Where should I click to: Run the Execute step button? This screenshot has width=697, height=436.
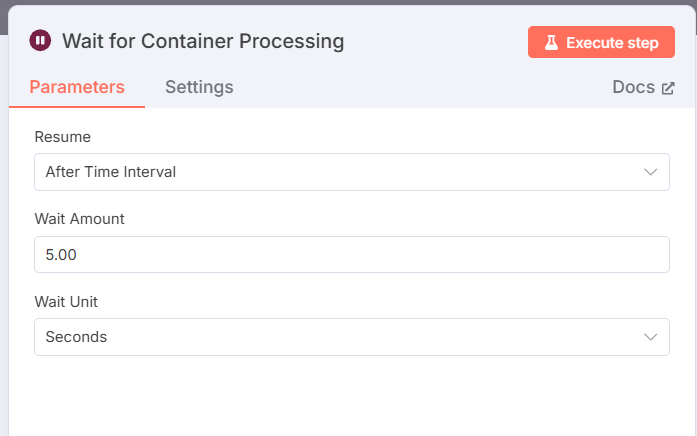tap(601, 42)
